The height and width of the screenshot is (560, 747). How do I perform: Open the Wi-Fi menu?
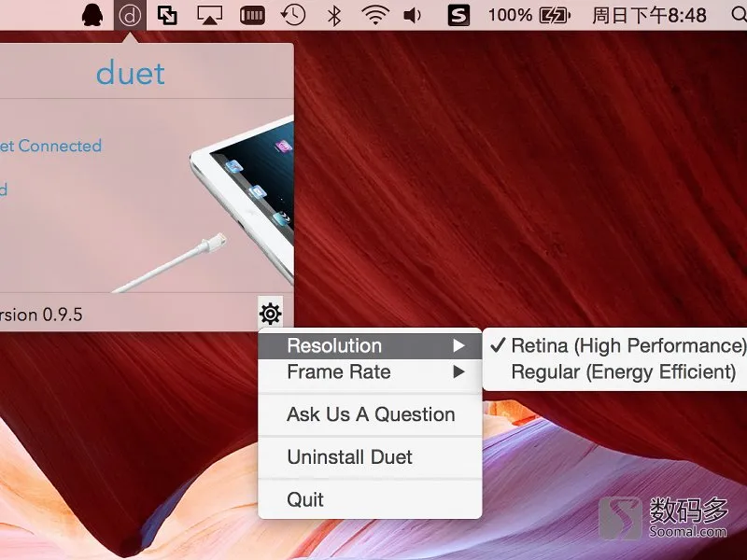(375, 15)
